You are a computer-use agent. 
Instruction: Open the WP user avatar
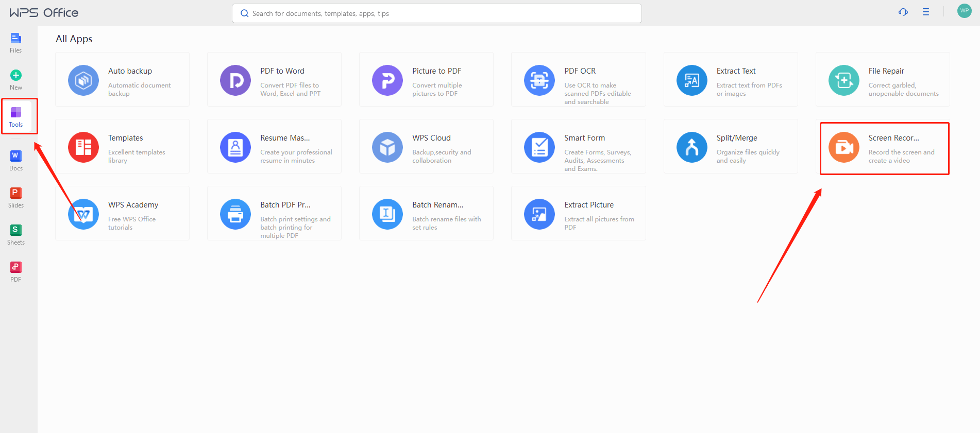(x=965, y=11)
